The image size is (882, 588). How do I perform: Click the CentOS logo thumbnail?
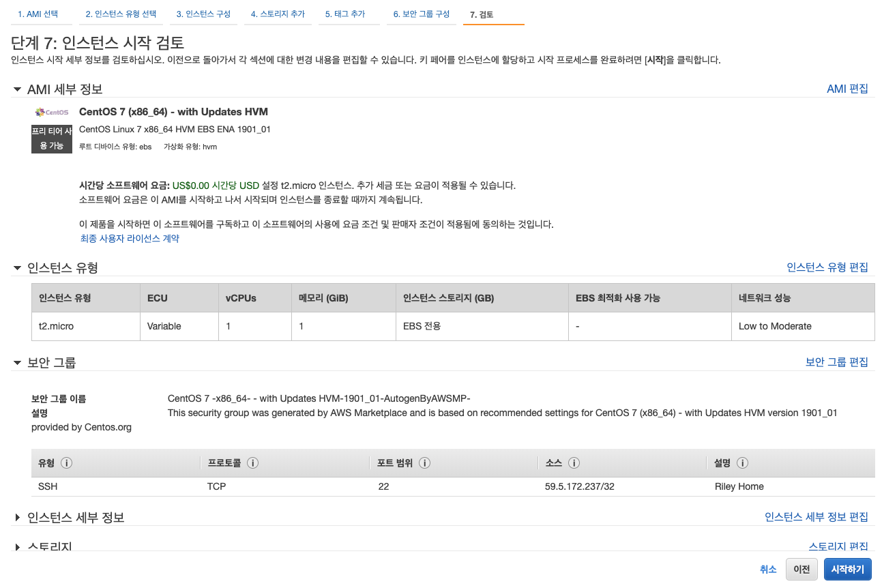[51, 111]
